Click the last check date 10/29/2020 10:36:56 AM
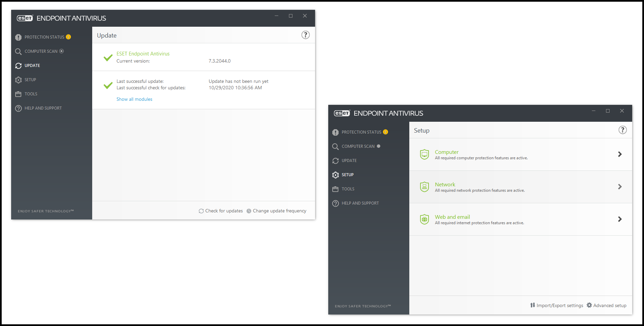The image size is (644, 326). click(x=235, y=88)
